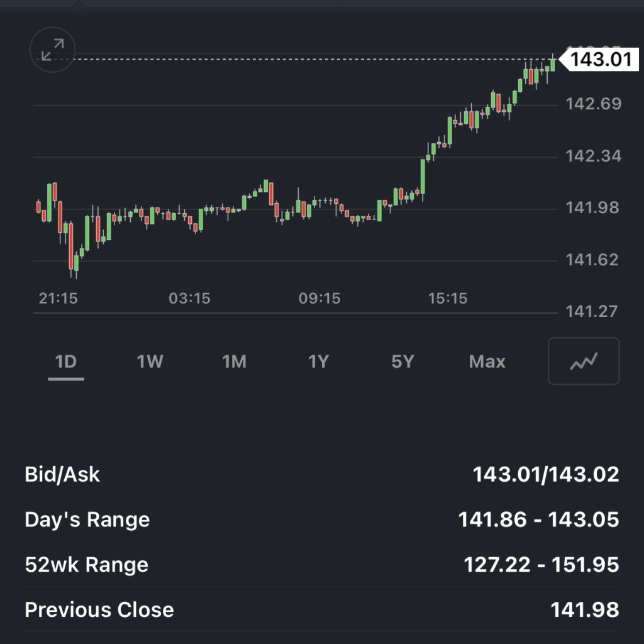Switch chart type with line chart icon
Screen dimensions: 644x644
pos(584,361)
